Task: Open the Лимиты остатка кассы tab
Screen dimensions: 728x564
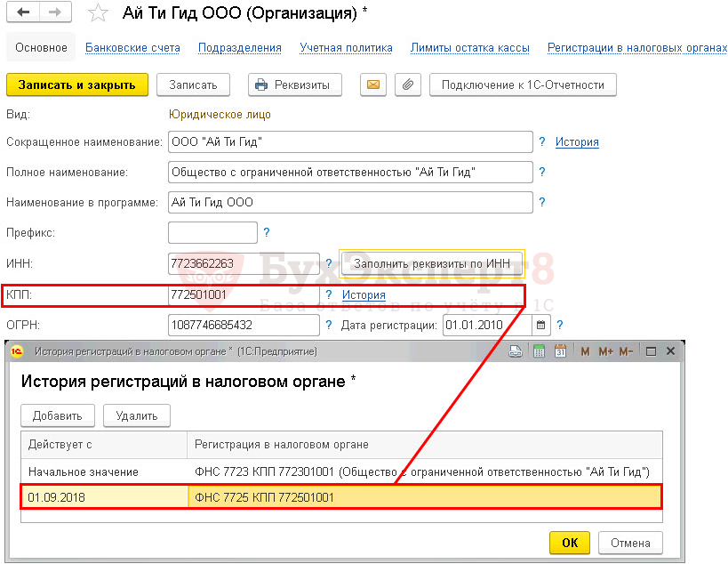Action: click(x=470, y=48)
